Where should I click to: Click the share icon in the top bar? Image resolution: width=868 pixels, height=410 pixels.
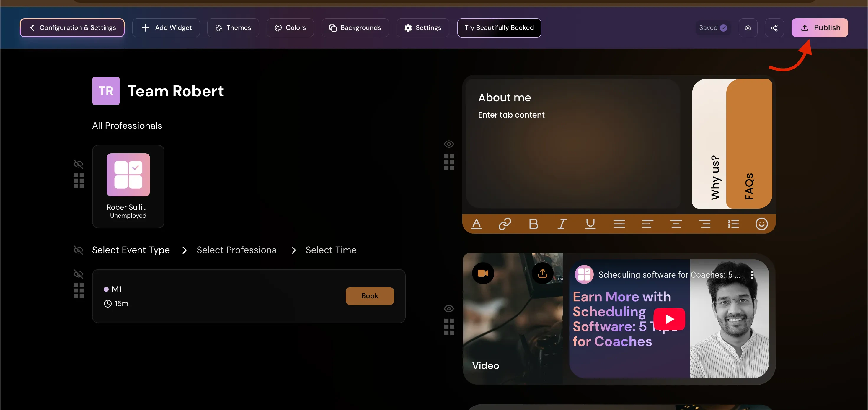pyautogui.click(x=774, y=28)
